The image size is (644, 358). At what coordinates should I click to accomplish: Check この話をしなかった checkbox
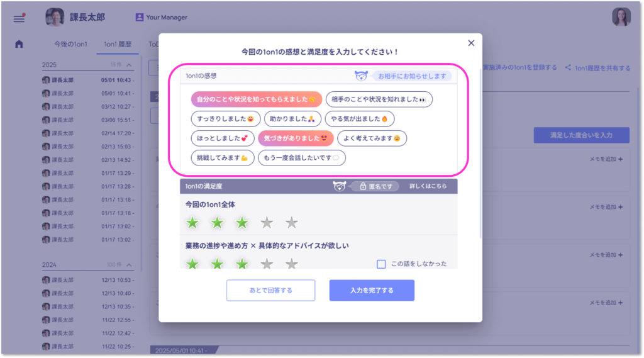pyautogui.click(x=381, y=264)
